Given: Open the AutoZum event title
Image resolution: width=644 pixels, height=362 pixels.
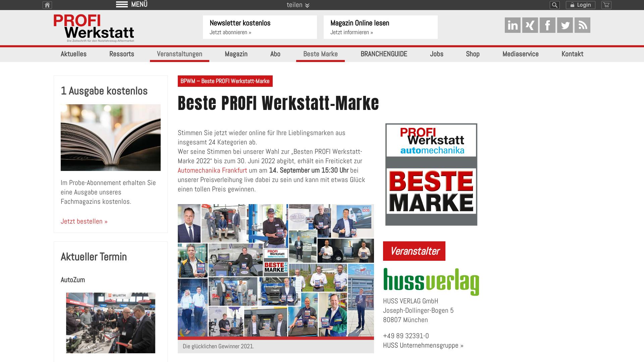Looking at the screenshot, I should (73, 280).
